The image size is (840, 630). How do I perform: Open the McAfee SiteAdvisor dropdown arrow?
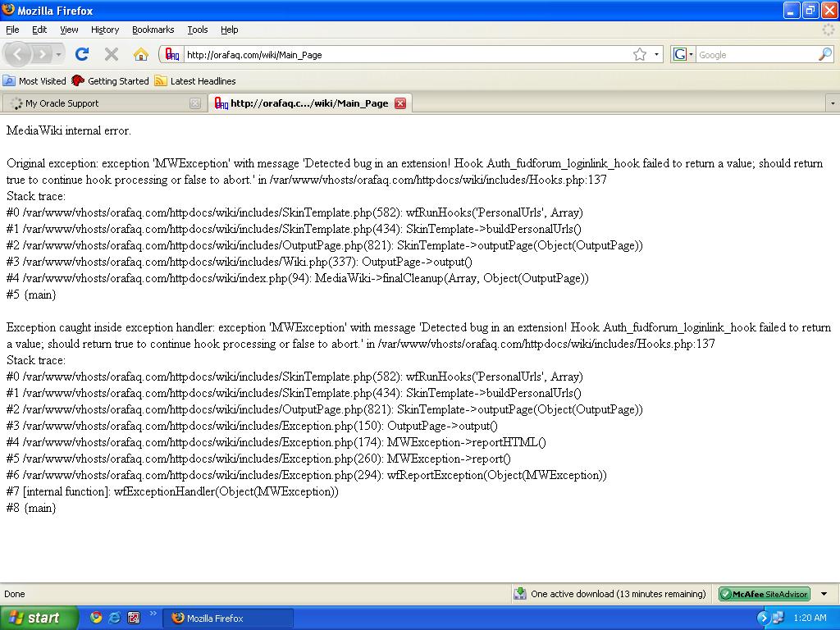tap(824, 594)
